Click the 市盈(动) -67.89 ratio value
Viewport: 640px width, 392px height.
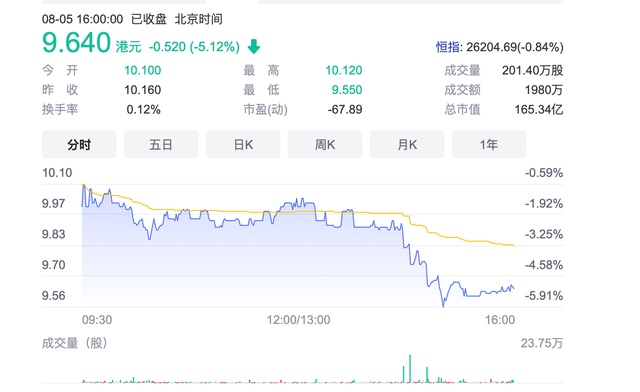pos(345,109)
